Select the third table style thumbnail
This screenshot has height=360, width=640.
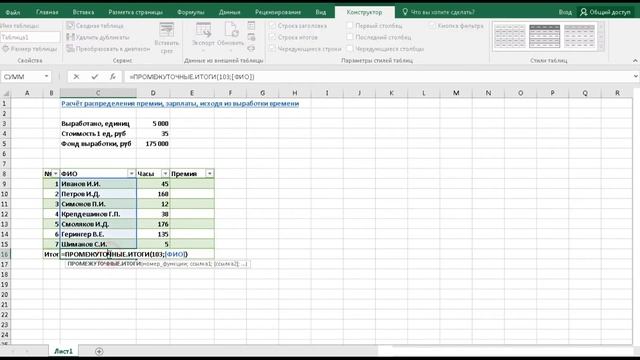tap(579, 36)
